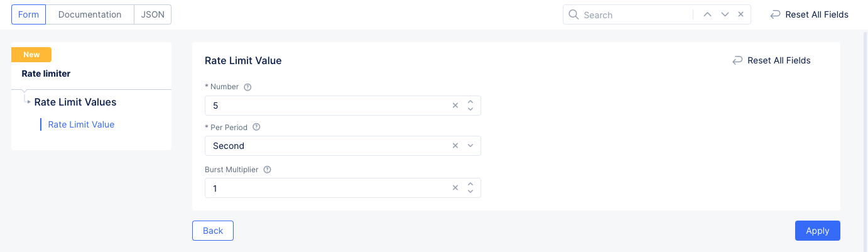Click the help icon next to Number
Screen dimensions: 868x252
tap(247, 87)
